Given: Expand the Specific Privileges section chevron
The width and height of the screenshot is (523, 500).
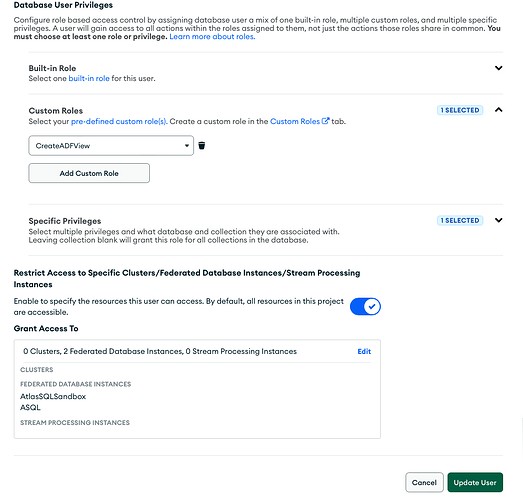Looking at the screenshot, I should 498,220.
